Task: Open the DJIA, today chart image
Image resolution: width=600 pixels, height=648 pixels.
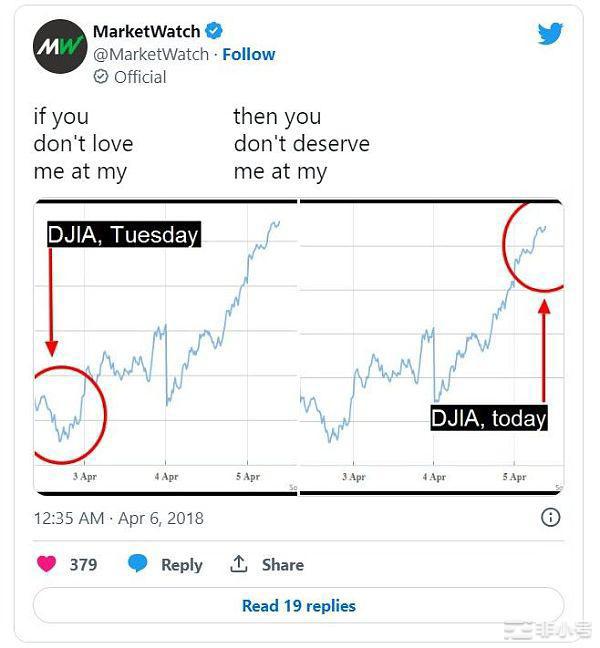Action: pyautogui.click(x=431, y=347)
